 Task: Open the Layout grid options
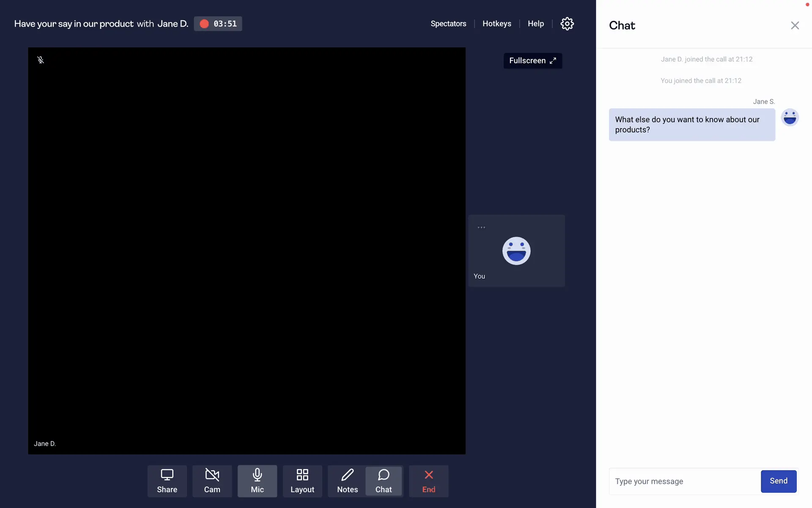coord(302,481)
